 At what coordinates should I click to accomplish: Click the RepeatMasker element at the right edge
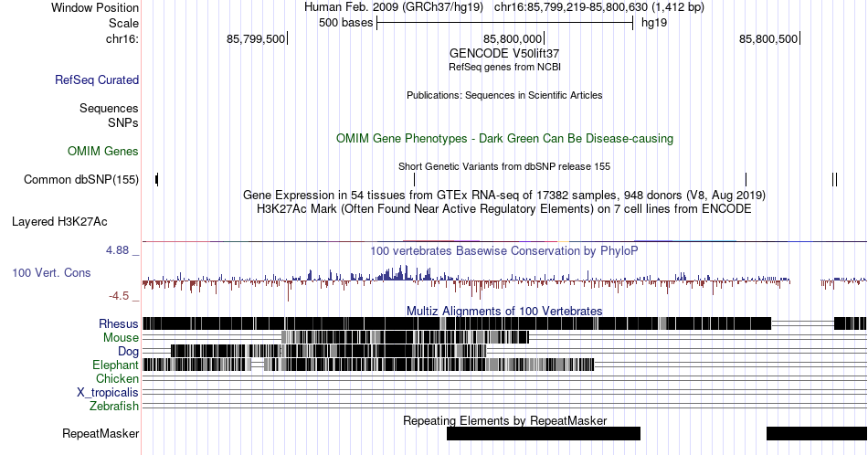[x=817, y=433]
